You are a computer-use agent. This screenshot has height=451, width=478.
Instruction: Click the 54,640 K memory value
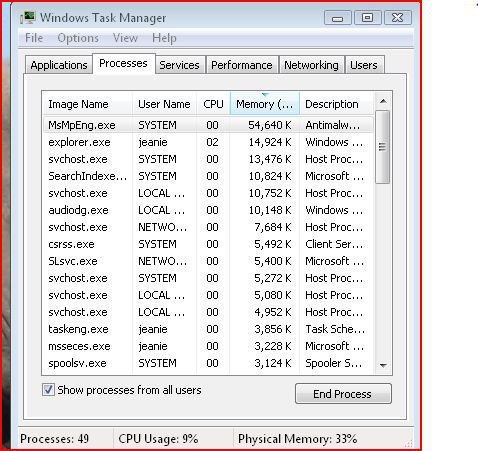click(x=270, y=125)
